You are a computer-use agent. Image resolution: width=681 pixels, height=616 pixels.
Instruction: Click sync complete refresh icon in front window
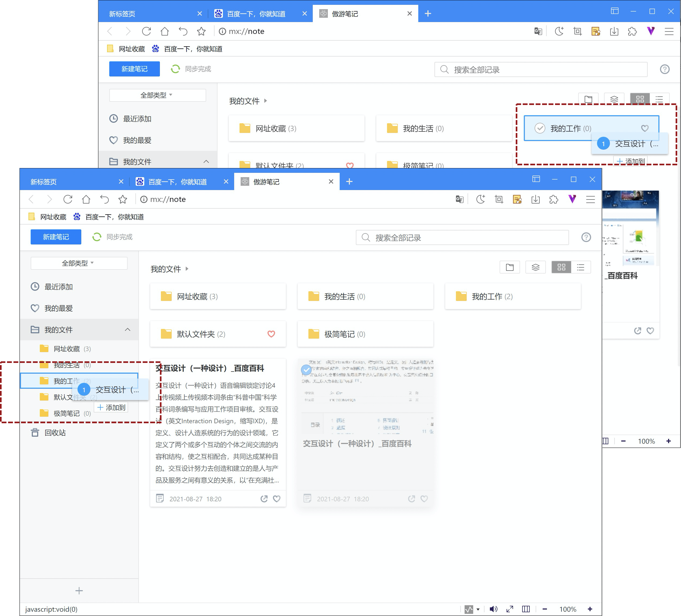[97, 237]
